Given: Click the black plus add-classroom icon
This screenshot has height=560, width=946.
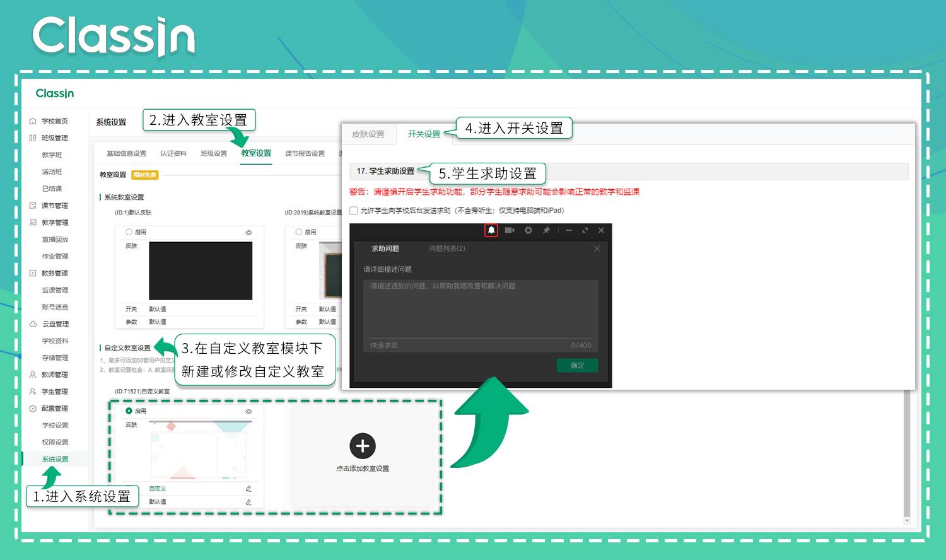Looking at the screenshot, I should 363,446.
